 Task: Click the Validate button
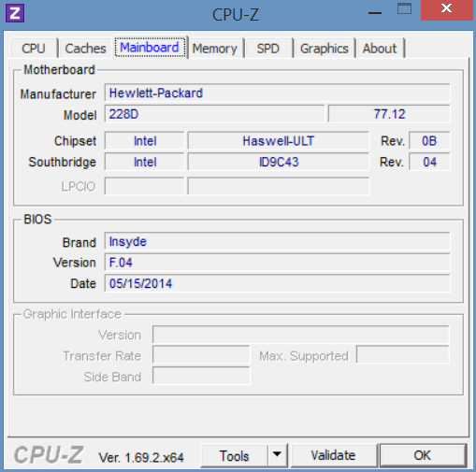point(333,455)
